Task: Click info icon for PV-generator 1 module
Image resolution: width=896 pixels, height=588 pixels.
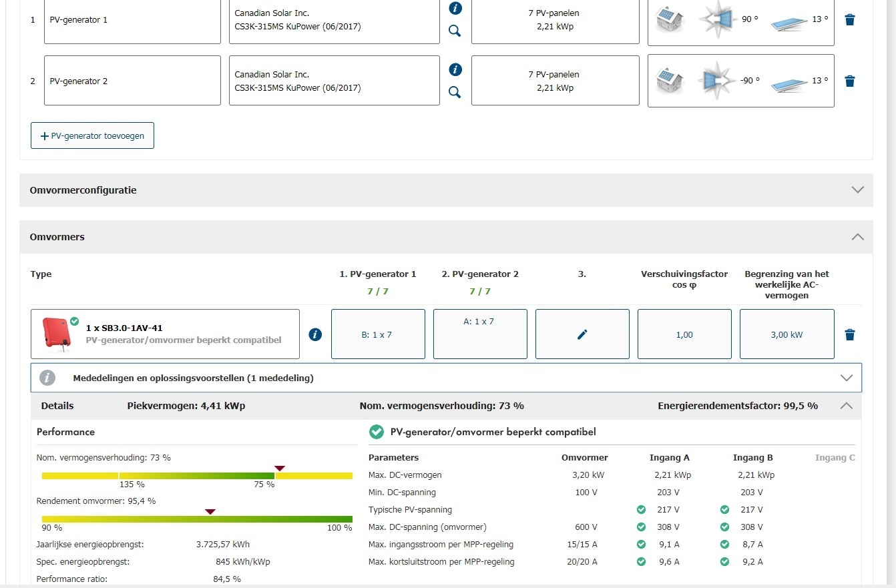Action: [x=455, y=8]
